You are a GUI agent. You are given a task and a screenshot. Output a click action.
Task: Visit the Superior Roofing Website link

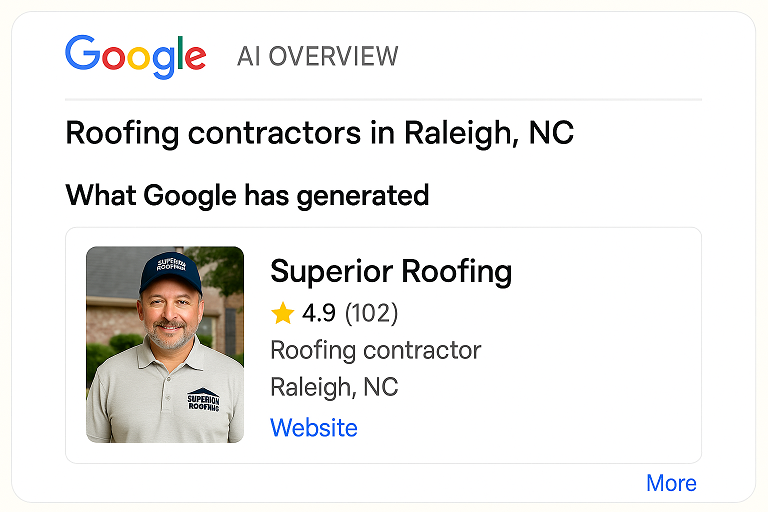[313, 428]
